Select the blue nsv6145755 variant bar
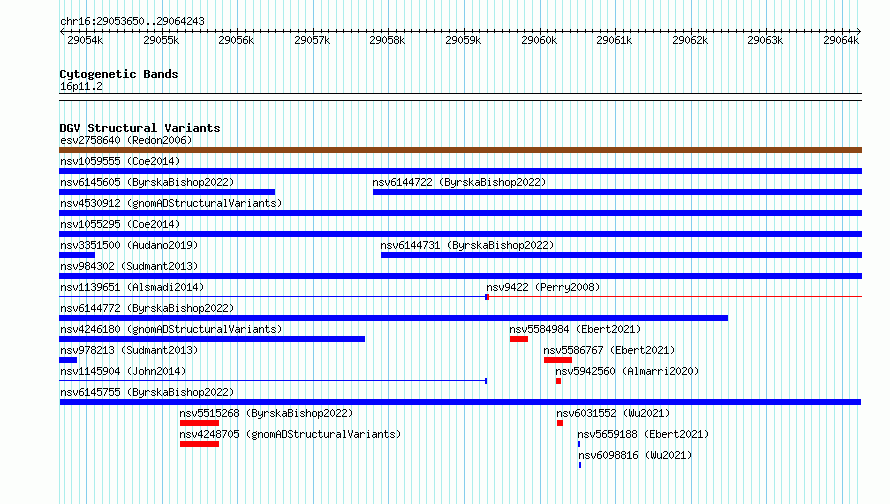Screen dimensions: 890x504 pos(460,402)
